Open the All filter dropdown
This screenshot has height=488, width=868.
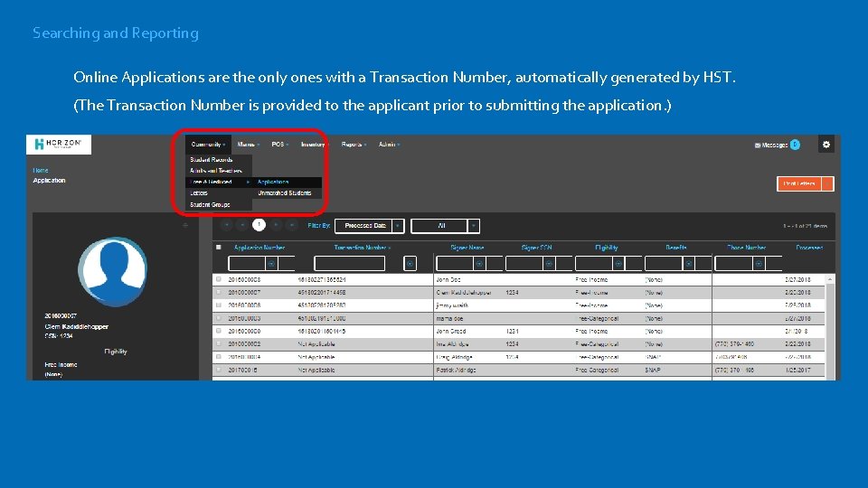[445, 226]
